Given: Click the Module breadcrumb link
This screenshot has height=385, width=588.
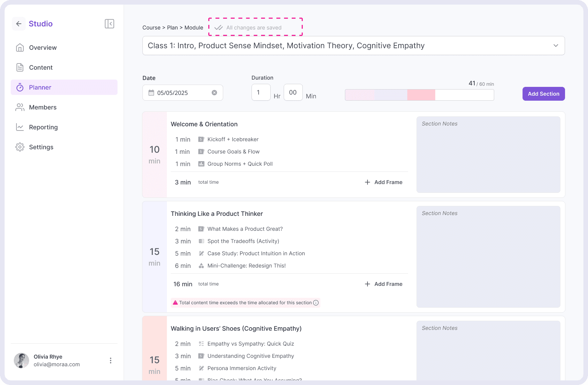Looking at the screenshot, I should click(194, 28).
